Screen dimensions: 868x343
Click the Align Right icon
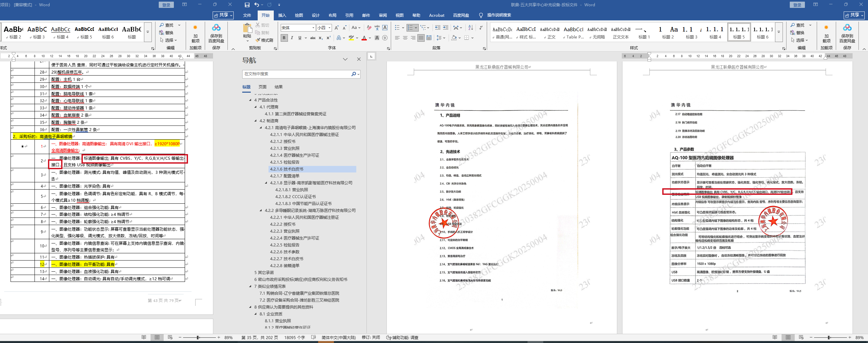pos(413,38)
